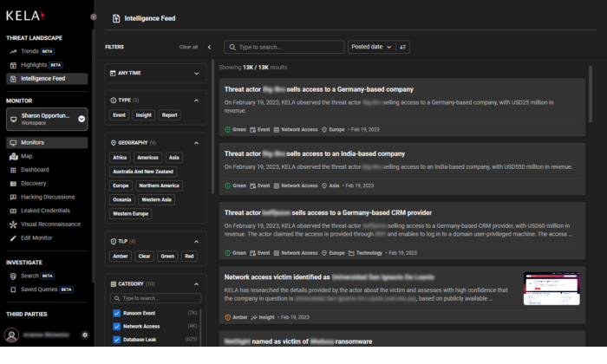The width and height of the screenshot is (607, 364).
Task: Click the Leaked Credentials icon
Action: click(13, 211)
